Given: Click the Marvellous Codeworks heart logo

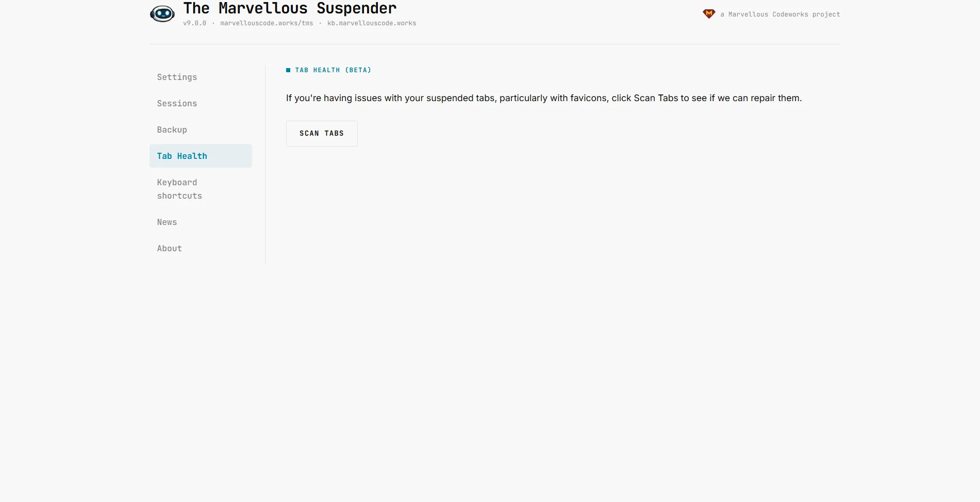Looking at the screenshot, I should (709, 14).
